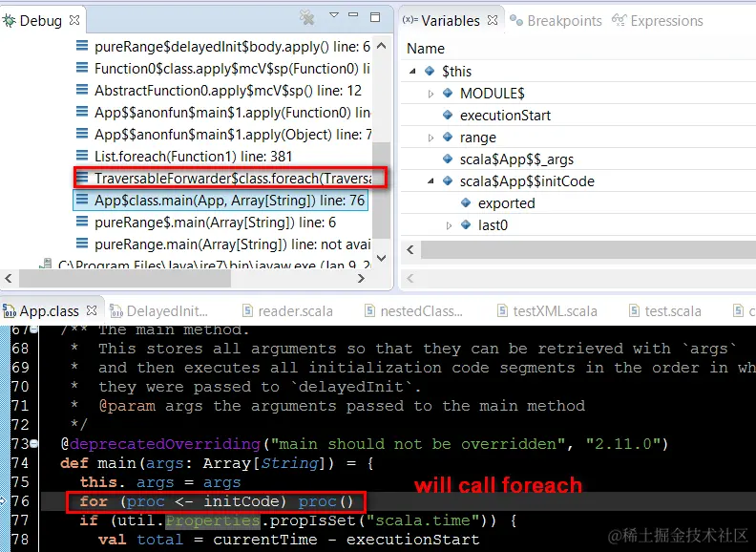This screenshot has height=552, width=756.
Task: Click Debug view vertical scrollbar up arrow
Action: pos(382,46)
